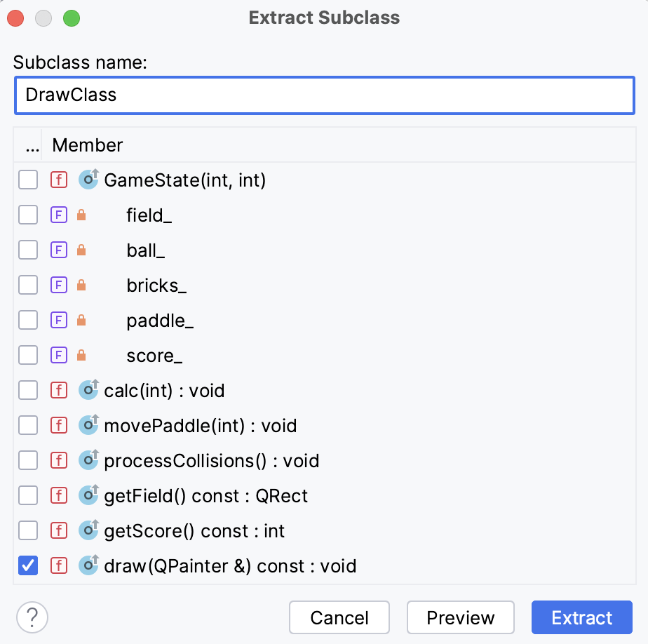This screenshot has height=644, width=648.
Task: Uncheck the draw(QPainter &) member checkbox
Action: 28,565
